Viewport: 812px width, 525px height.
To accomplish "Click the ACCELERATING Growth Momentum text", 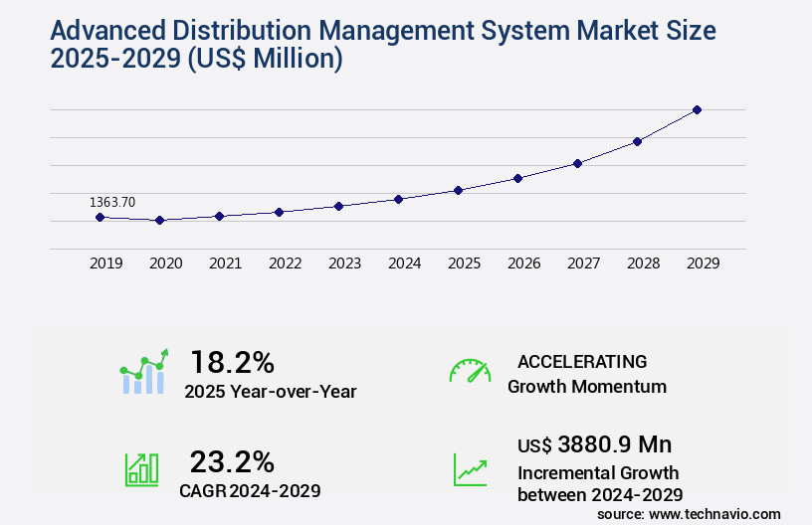I will [587, 374].
